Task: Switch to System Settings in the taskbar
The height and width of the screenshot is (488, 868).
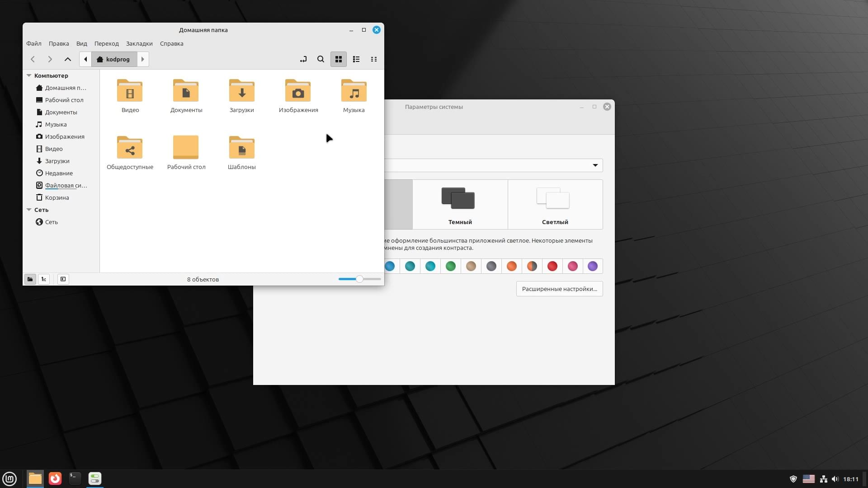Action: pyautogui.click(x=95, y=479)
